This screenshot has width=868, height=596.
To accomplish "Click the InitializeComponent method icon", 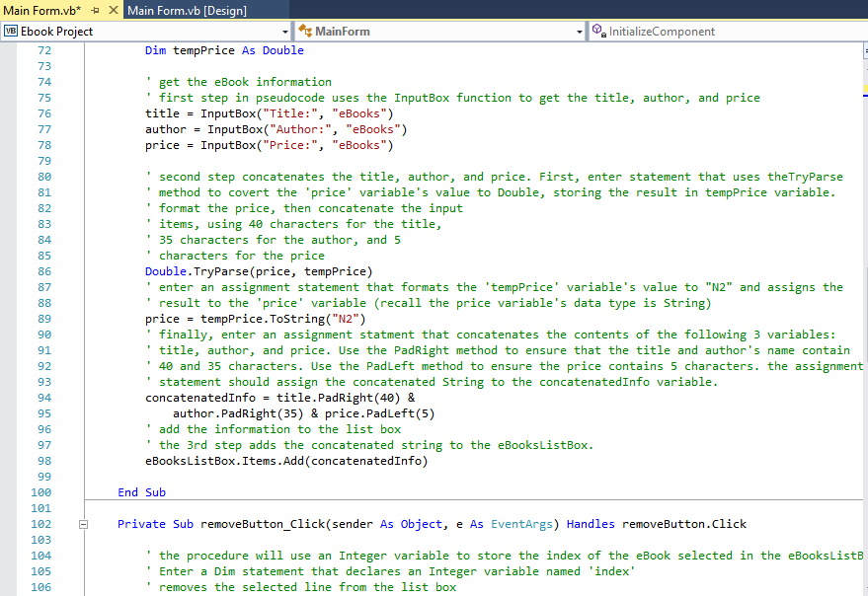I will pos(597,32).
